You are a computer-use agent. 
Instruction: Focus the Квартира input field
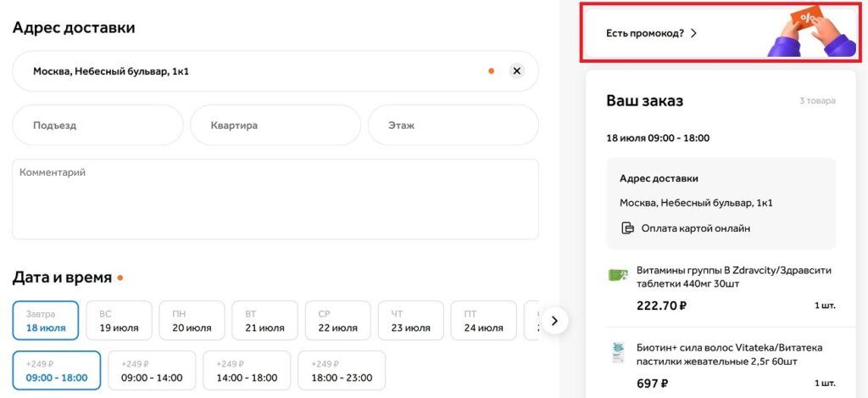[x=275, y=126]
